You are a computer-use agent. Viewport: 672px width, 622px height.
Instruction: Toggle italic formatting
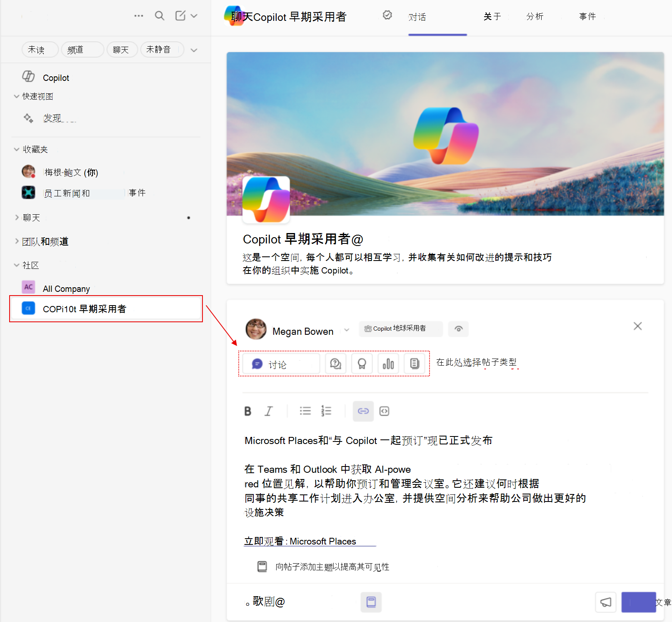pyautogui.click(x=269, y=411)
